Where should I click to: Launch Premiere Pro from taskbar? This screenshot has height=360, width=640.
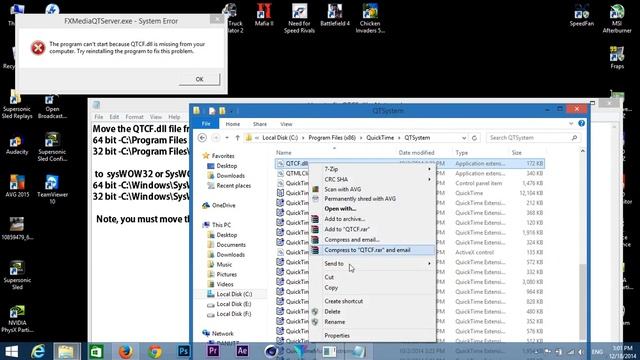pyautogui.click(x=213, y=351)
